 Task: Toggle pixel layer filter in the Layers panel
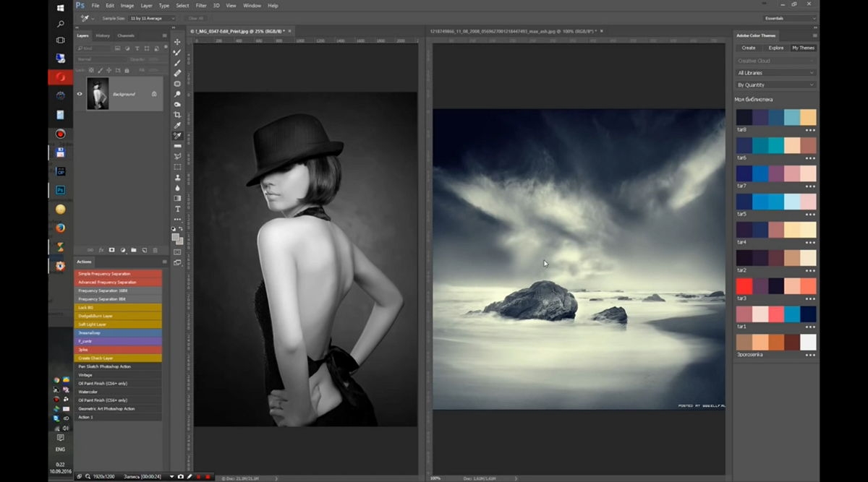click(118, 48)
